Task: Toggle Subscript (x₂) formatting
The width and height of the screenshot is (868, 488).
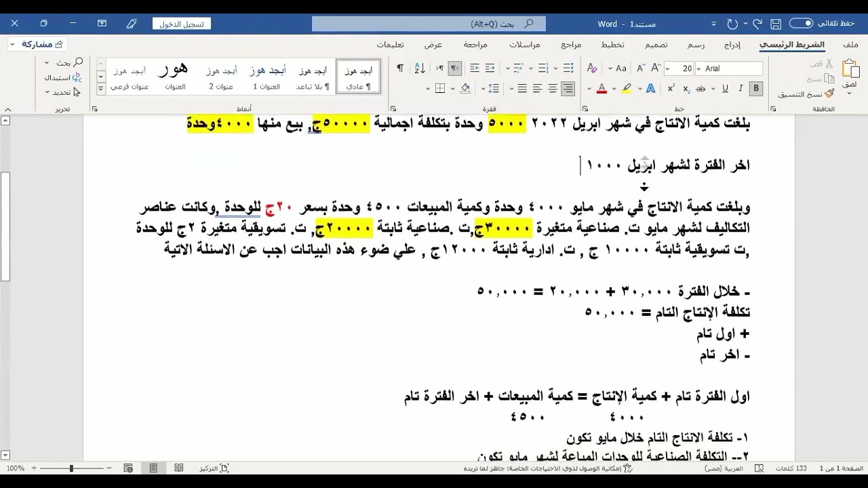Action: pyautogui.click(x=686, y=88)
